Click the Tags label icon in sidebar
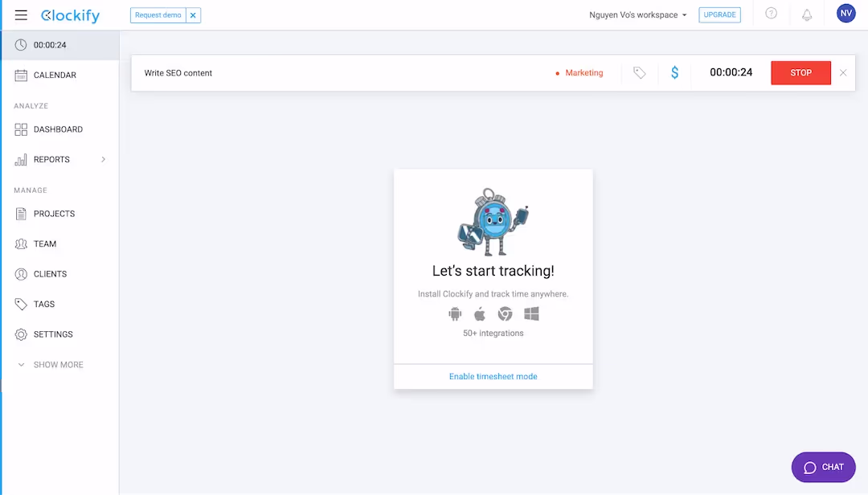 point(21,304)
